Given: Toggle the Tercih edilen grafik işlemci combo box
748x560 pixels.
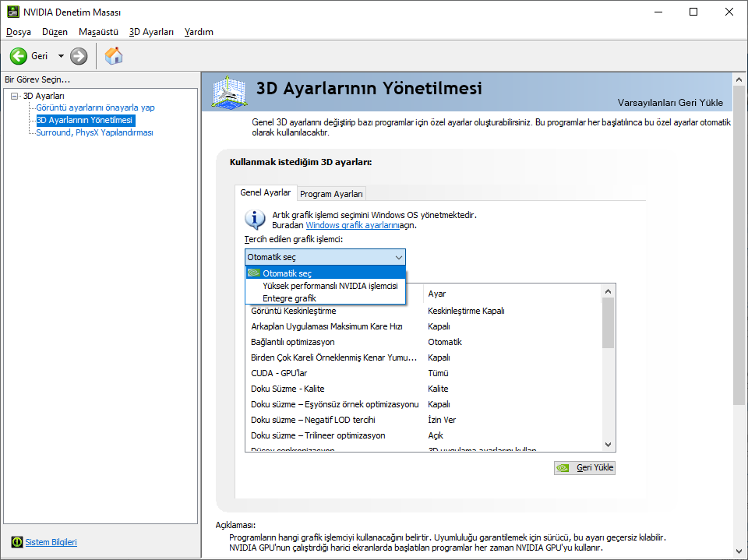Looking at the screenshot, I should [x=326, y=257].
